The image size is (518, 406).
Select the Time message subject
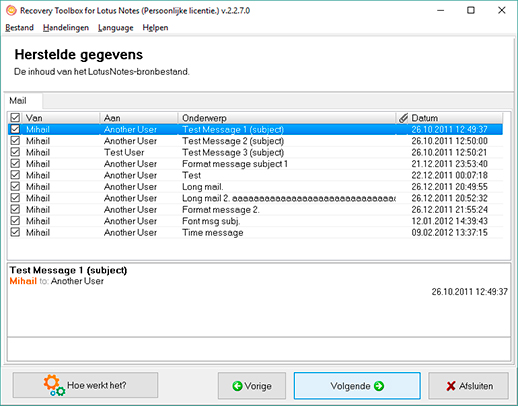tap(213, 232)
